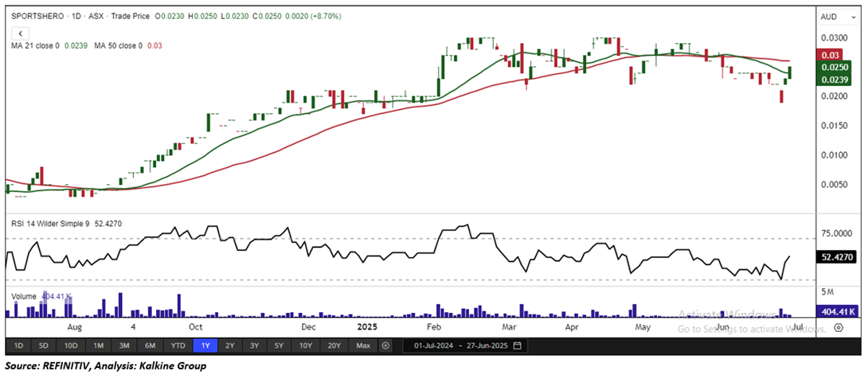868x383 pixels.
Task: Click the Dec label on time axis
Action: pos(308,327)
